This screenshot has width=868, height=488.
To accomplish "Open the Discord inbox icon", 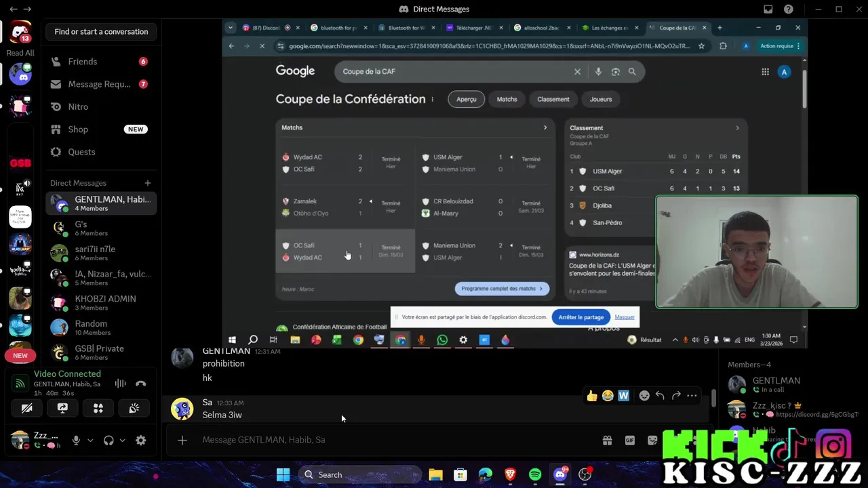I will coord(768,9).
